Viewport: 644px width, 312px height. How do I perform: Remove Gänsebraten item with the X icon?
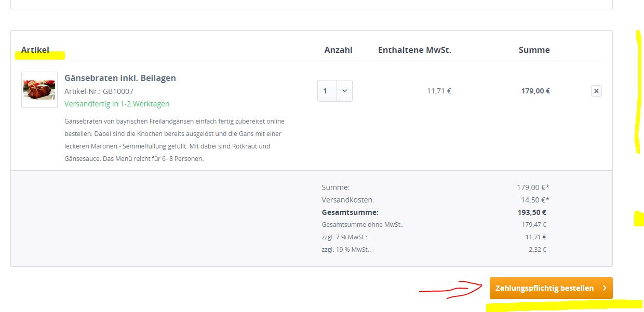pyautogui.click(x=596, y=91)
